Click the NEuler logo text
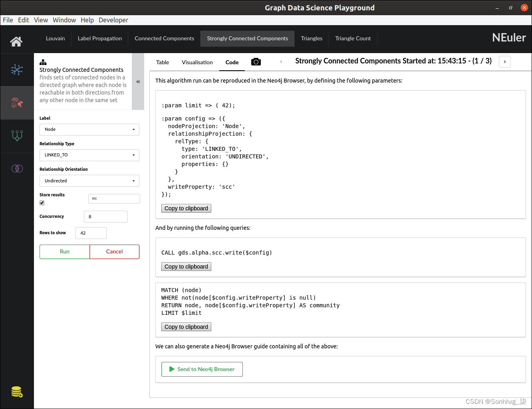The height and width of the screenshot is (409, 532). pos(509,38)
